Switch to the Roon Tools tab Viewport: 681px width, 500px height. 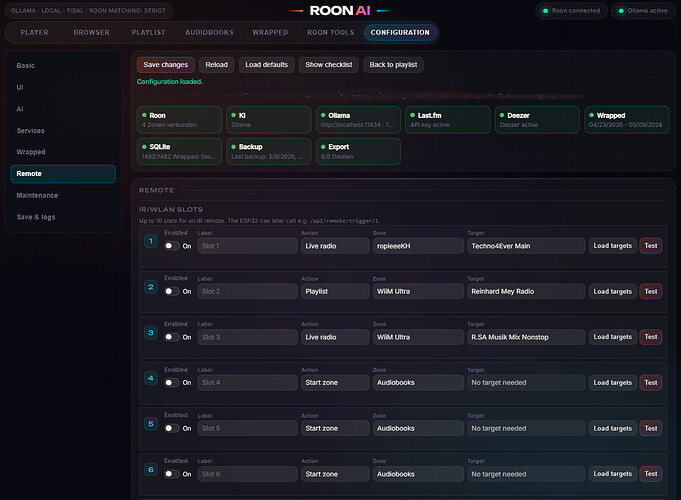coord(331,33)
